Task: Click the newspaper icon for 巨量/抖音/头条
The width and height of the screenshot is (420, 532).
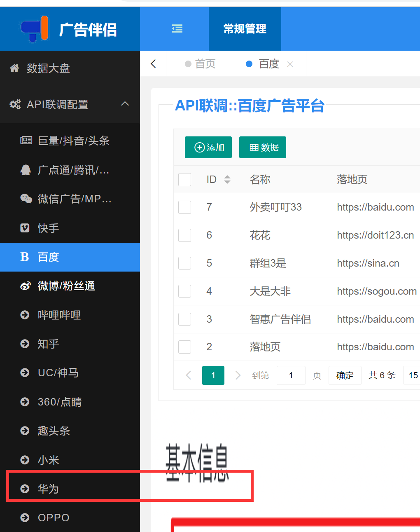Action: pos(26,141)
